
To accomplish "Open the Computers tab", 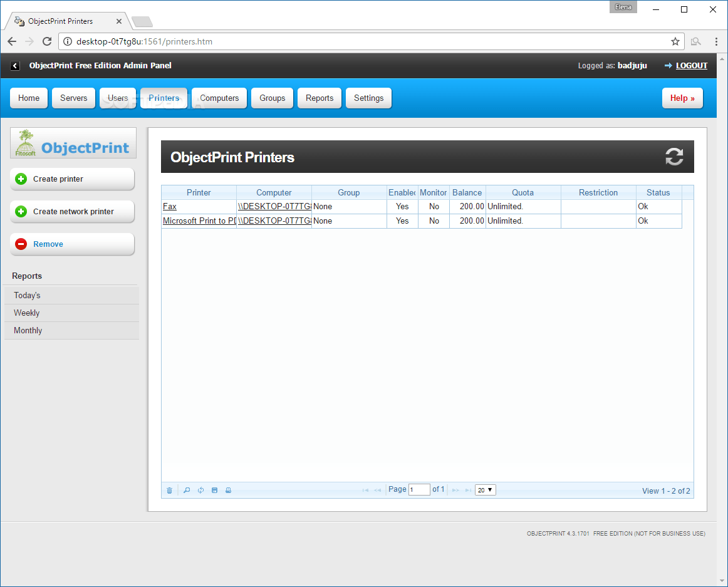I will [219, 98].
